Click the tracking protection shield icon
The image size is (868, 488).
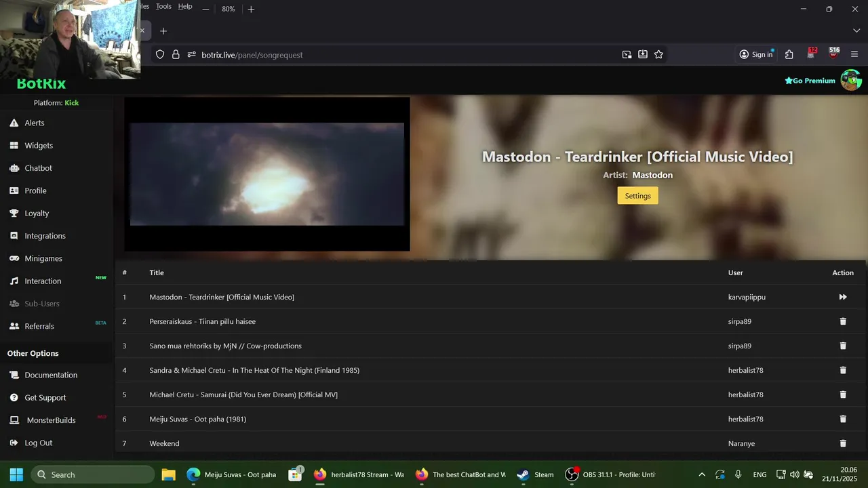point(160,55)
